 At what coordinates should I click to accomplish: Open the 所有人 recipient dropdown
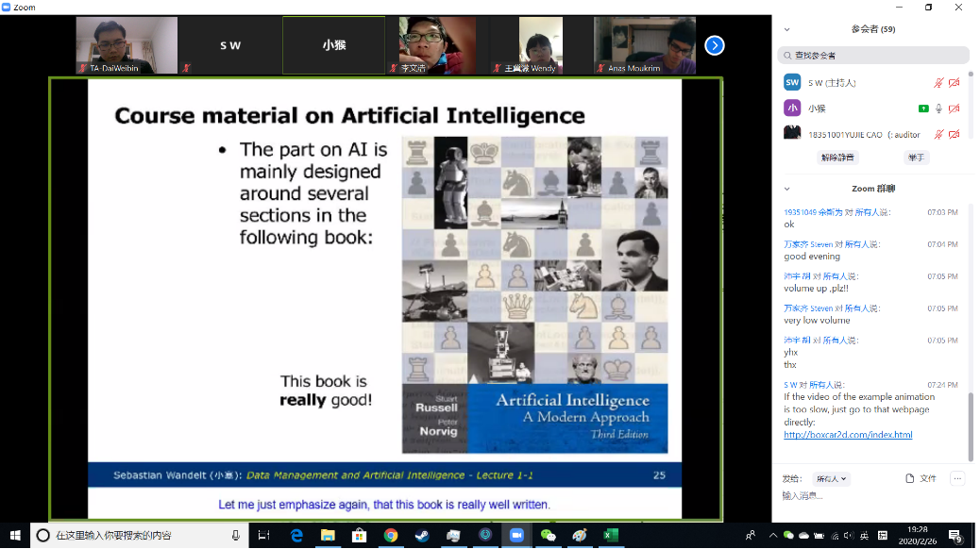832,478
